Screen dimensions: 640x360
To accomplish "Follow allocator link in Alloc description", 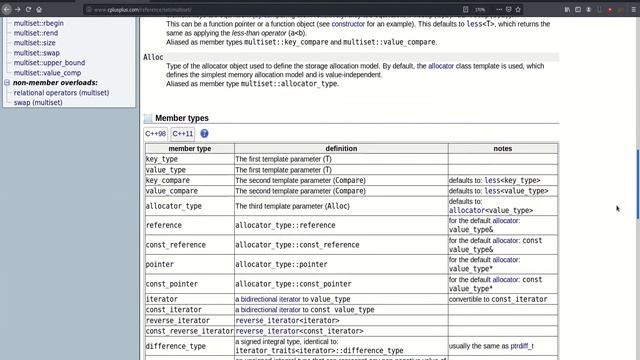I will coord(441,66).
